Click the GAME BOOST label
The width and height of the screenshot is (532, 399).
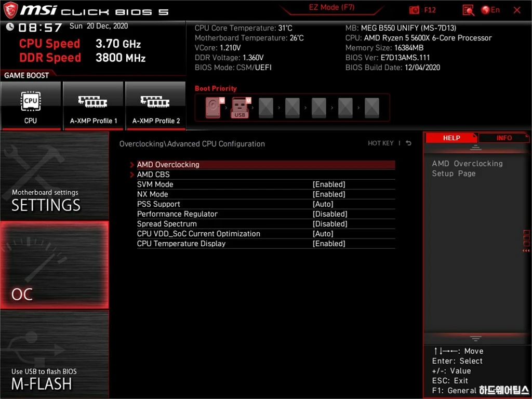coord(26,75)
